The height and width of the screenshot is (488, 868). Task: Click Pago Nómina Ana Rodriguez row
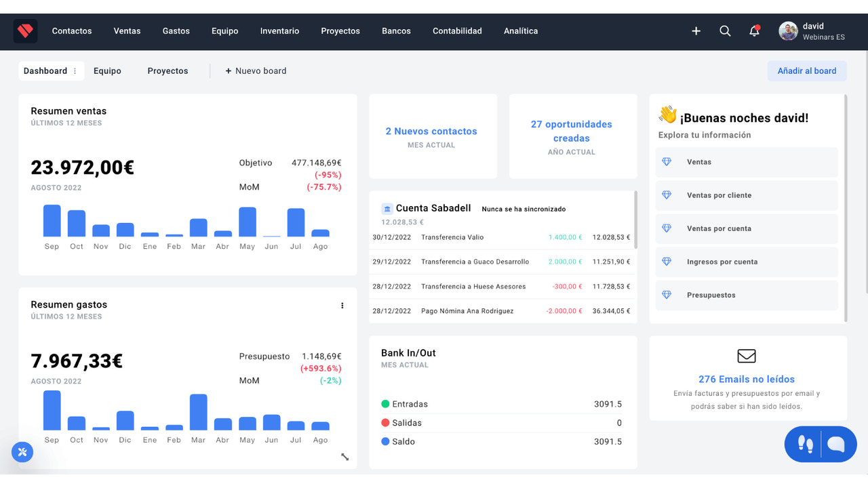pyautogui.click(x=501, y=311)
